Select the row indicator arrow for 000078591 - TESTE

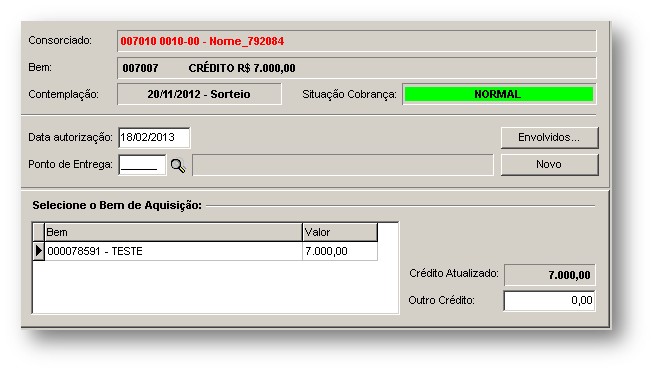coord(38,251)
